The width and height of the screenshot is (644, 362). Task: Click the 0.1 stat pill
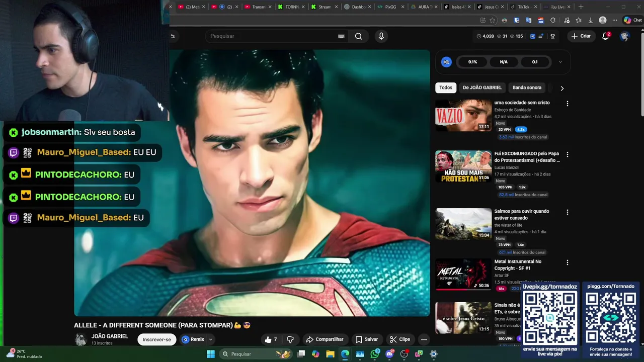click(535, 62)
